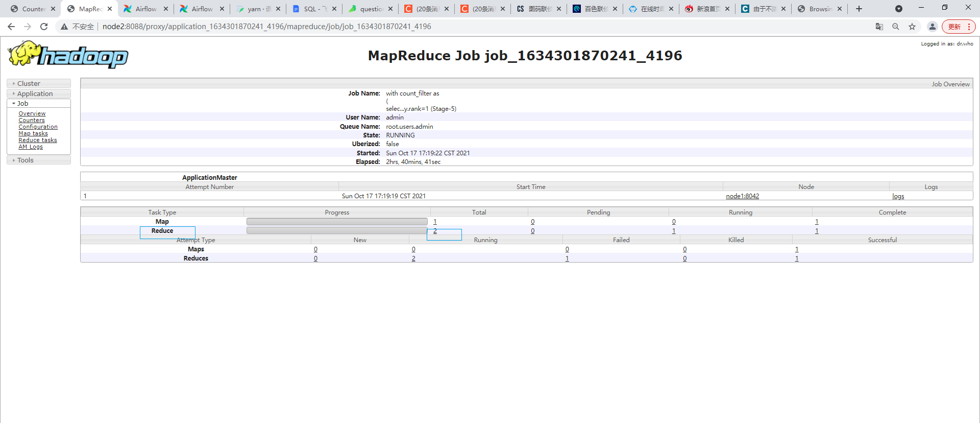Click the Start Time column header
This screenshot has width=980, height=423.
point(531,187)
